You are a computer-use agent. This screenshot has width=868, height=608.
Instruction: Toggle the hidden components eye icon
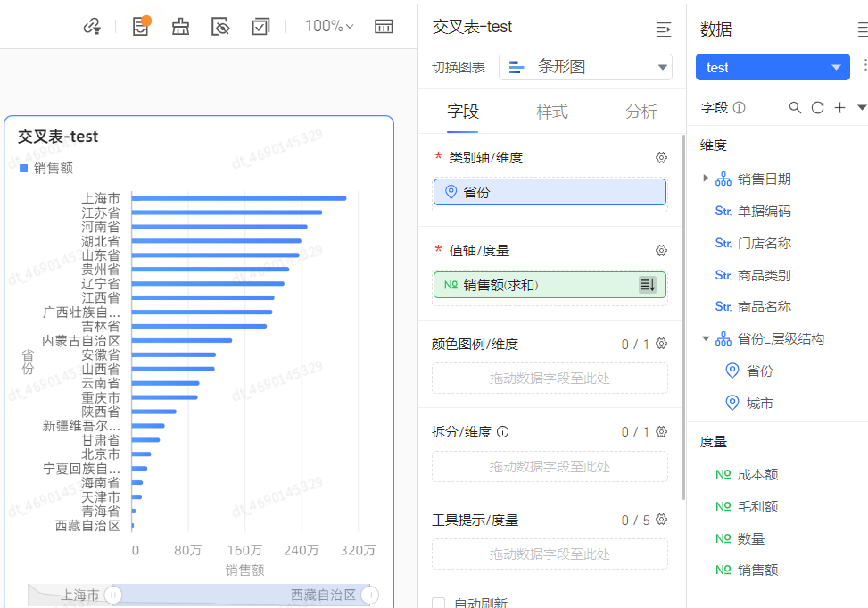220,26
